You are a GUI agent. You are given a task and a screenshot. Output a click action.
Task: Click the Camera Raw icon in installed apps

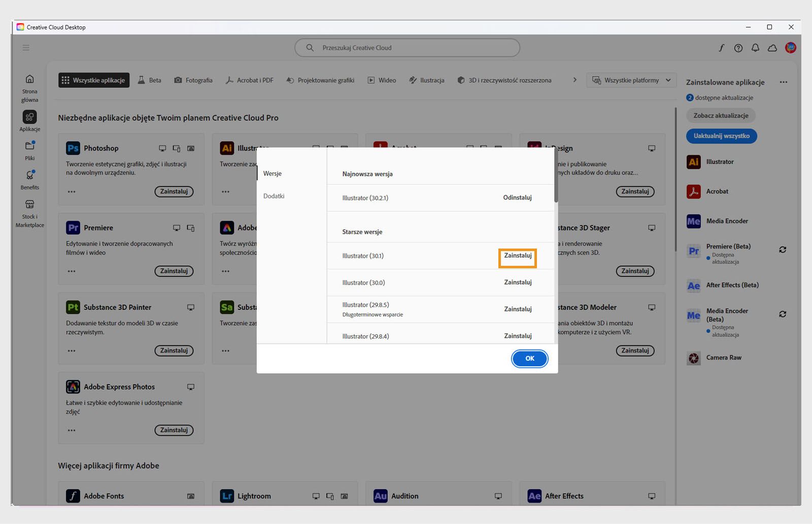point(693,358)
